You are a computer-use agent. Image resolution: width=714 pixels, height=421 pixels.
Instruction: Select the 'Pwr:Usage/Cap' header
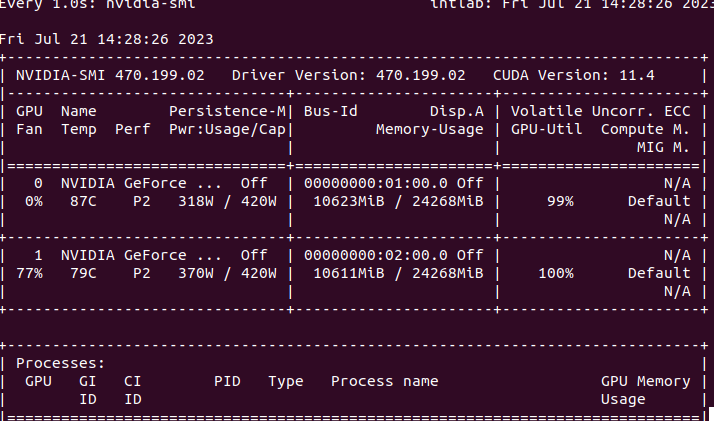[x=227, y=129]
